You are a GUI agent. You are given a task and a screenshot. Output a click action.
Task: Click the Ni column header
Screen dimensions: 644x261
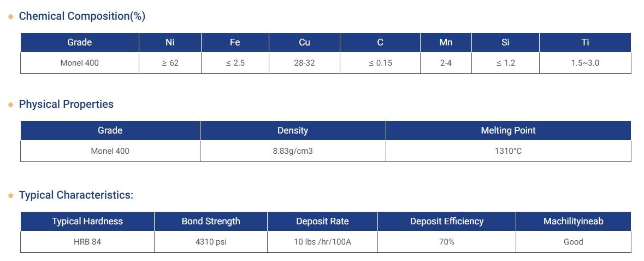click(170, 42)
